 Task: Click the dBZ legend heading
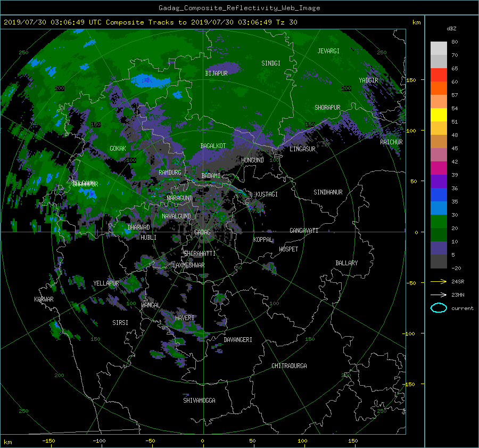pyautogui.click(x=451, y=29)
